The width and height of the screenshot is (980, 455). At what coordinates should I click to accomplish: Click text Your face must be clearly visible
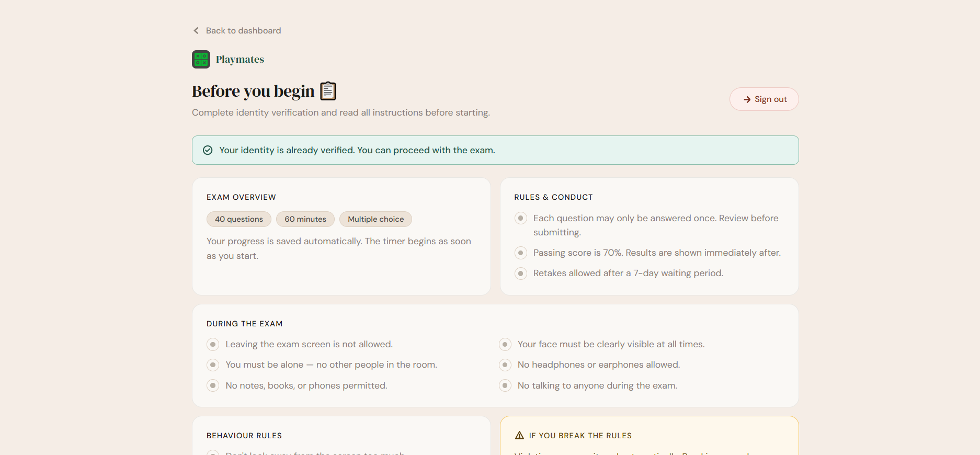point(611,344)
